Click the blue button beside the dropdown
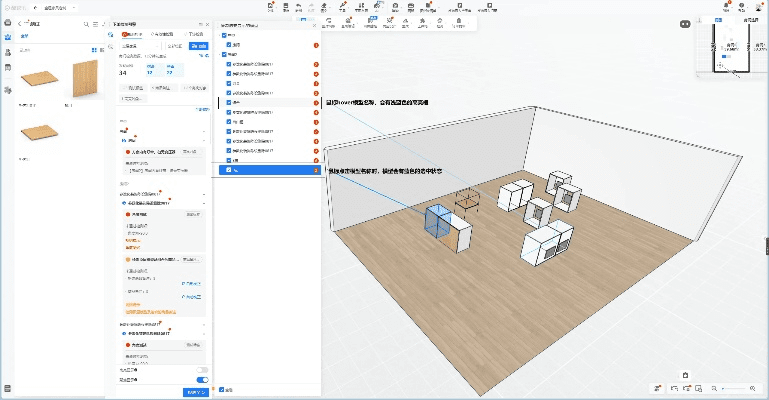The image size is (769, 400). point(199,46)
